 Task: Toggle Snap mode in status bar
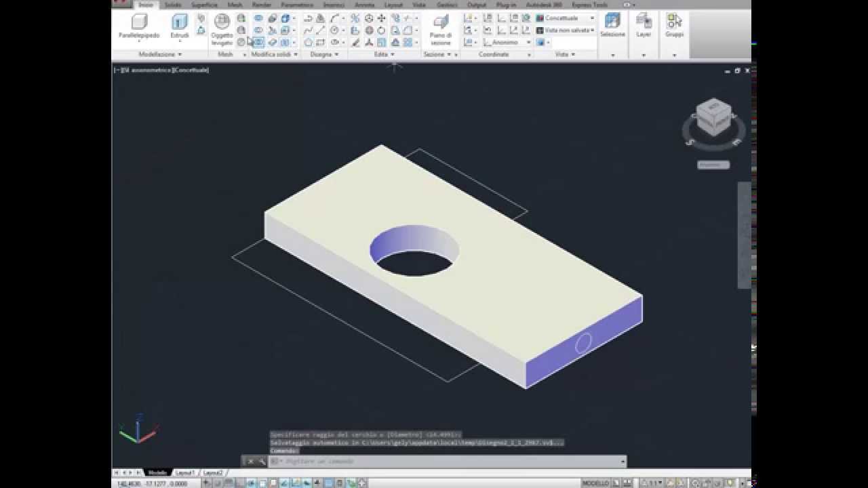tap(219, 483)
